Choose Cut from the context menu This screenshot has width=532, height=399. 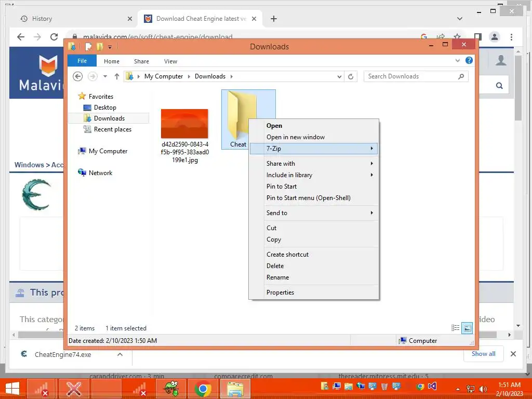tap(313, 228)
